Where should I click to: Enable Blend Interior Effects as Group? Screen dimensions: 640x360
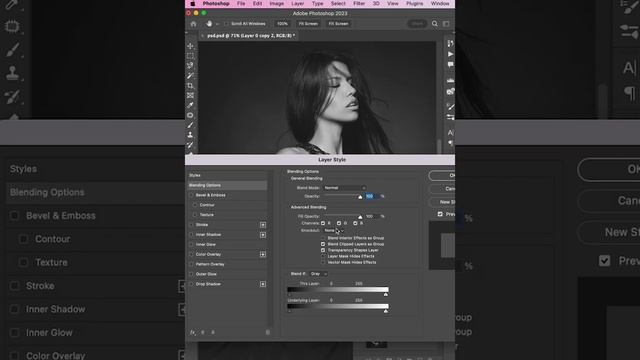pyautogui.click(x=323, y=238)
